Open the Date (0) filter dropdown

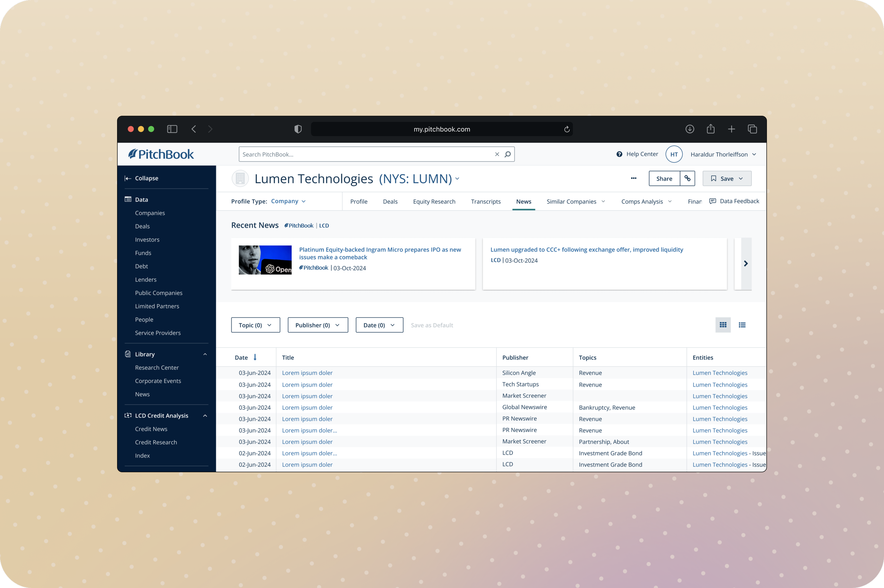pyautogui.click(x=379, y=325)
